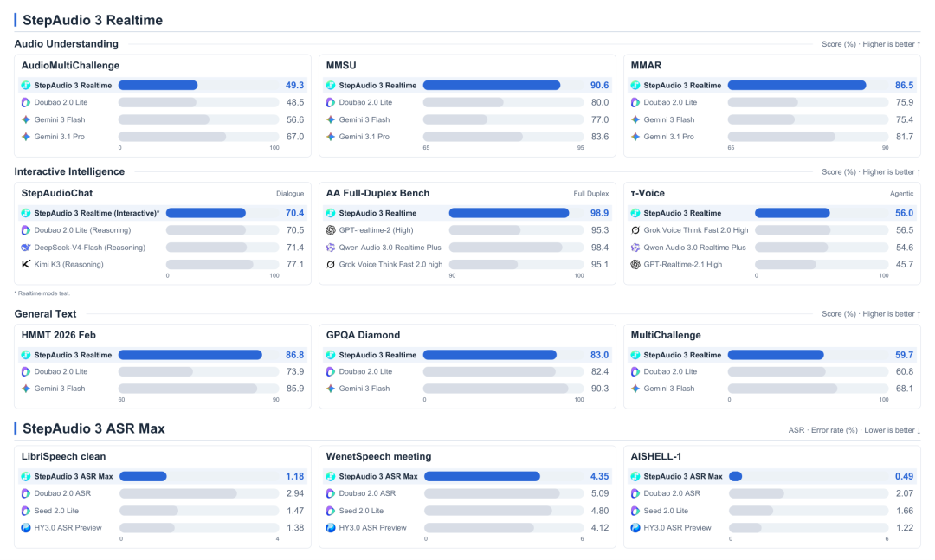Click the 'AudioMultiChallenge' card title

70,66
